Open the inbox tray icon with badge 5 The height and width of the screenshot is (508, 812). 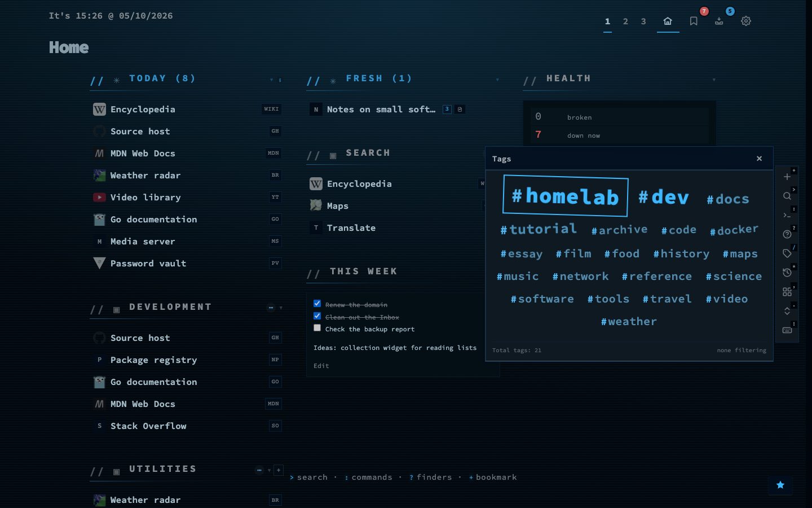(x=719, y=21)
